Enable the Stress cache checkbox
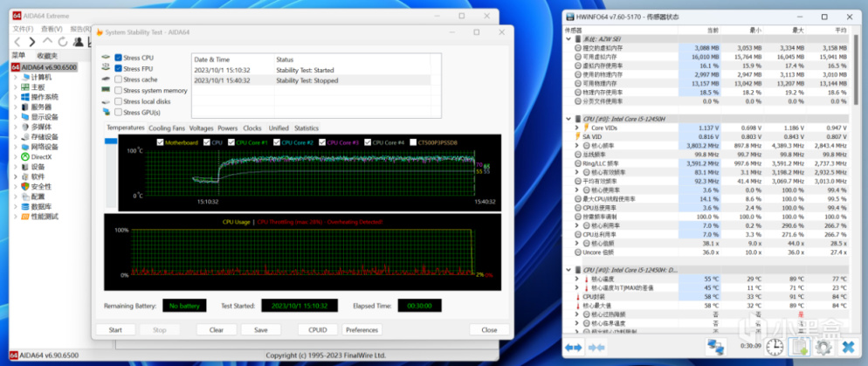The width and height of the screenshot is (868, 366). click(119, 79)
